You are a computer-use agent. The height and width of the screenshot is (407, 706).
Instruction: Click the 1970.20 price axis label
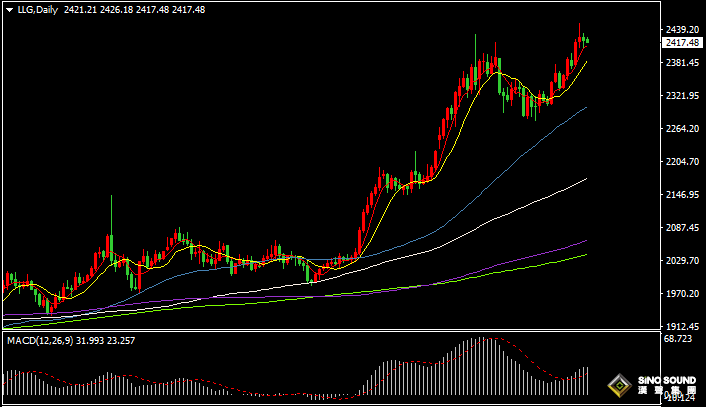tap(680, 294)
